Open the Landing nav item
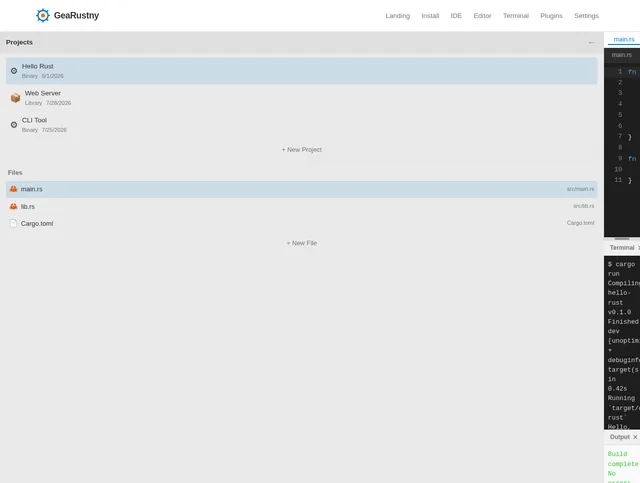Screen dimensions: 640x483 (x=398, y=16)
